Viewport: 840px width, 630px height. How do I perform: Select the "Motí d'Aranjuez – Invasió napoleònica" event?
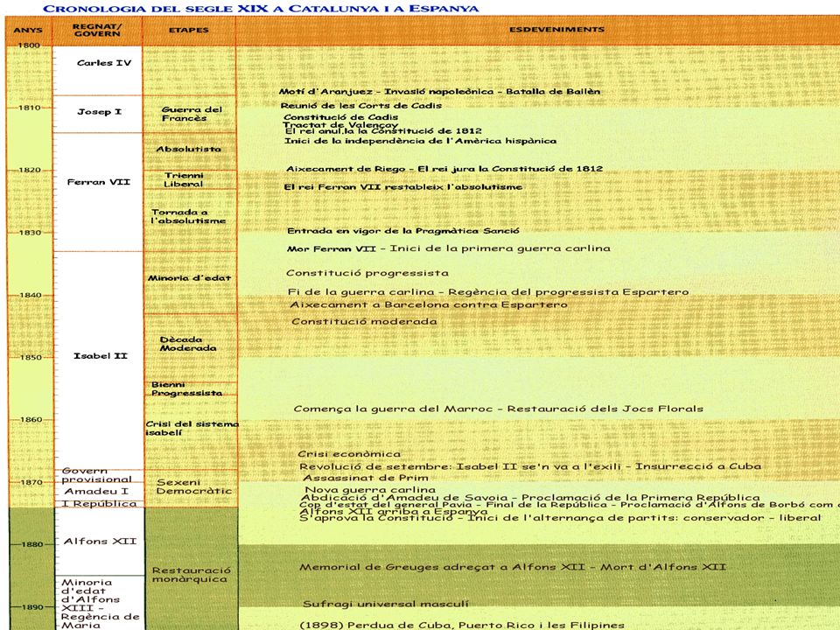click(439, 92)
